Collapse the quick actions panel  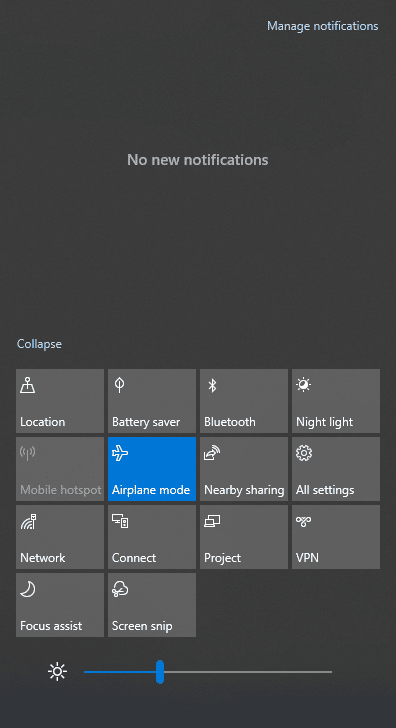[x=39, y=344]
